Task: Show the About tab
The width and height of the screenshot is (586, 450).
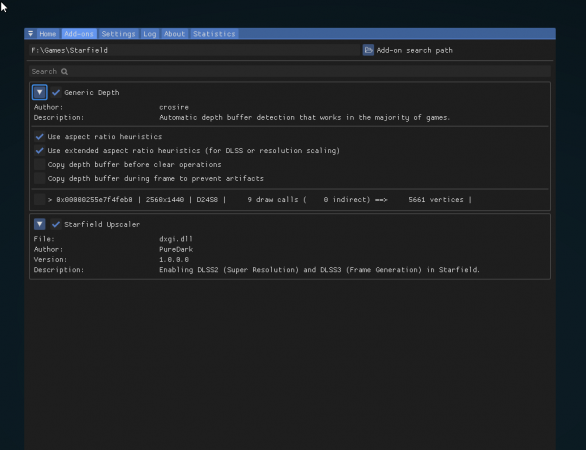Action: point(174,34)
